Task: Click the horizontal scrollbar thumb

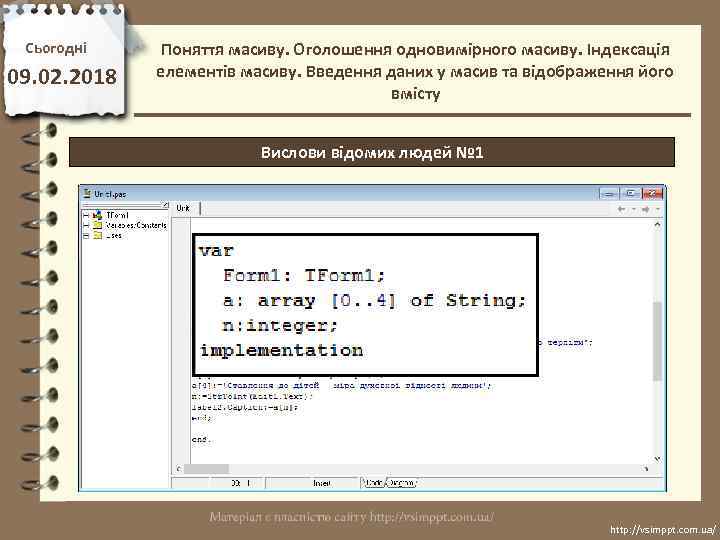Action: click(206, 469)
